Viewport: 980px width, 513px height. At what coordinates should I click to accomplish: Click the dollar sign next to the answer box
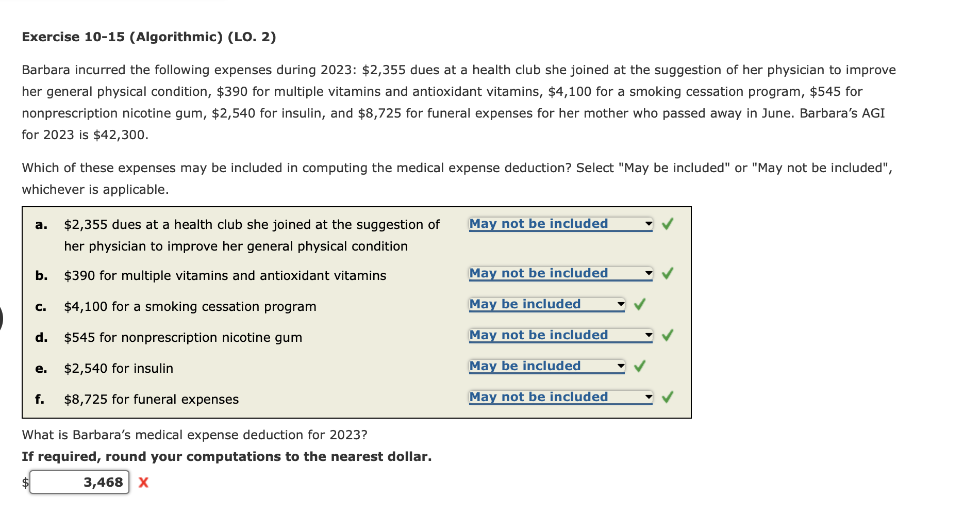click(24, 483)
